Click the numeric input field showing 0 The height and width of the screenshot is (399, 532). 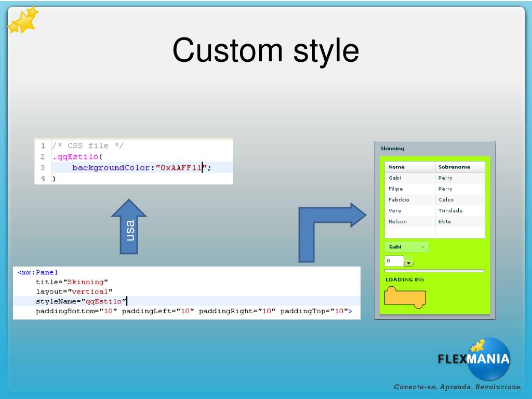pyautogui.click(x=394, y=261)
